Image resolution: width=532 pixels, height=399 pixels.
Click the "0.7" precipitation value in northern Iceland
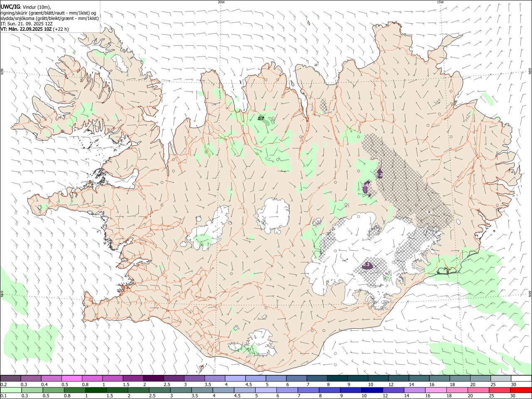[x=261, y=118]
